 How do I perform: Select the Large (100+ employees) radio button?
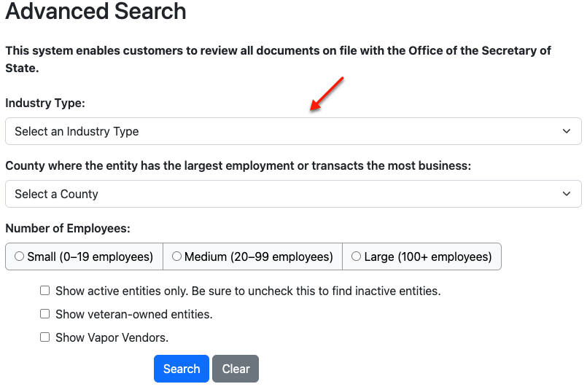click(x=356, y=256)
